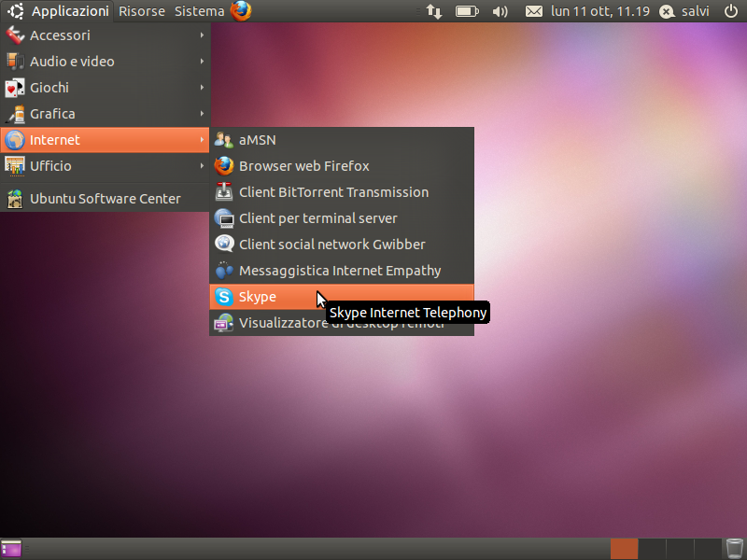Open the Risorse menu

142,11
